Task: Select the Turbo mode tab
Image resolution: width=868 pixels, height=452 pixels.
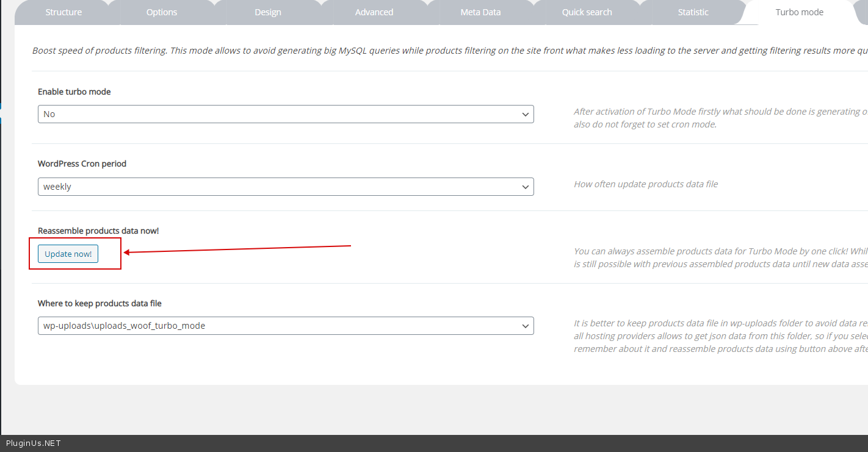Action: click(799, 12)
